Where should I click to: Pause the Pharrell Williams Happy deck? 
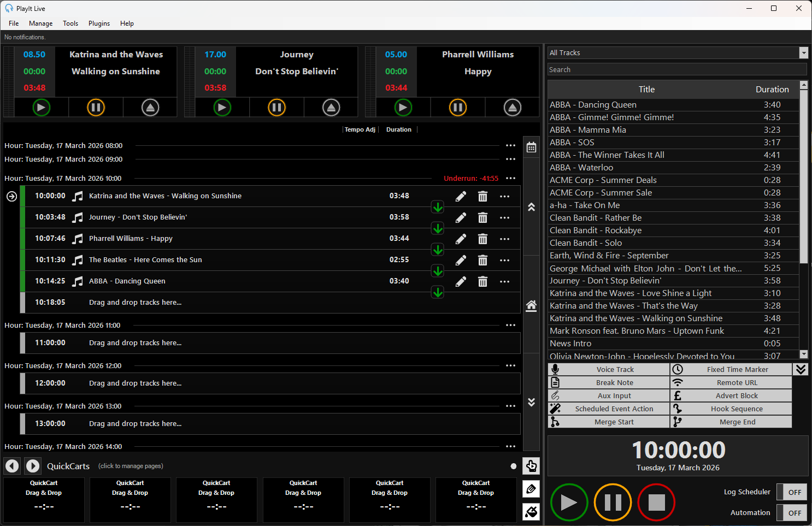(x=458, y=108)
